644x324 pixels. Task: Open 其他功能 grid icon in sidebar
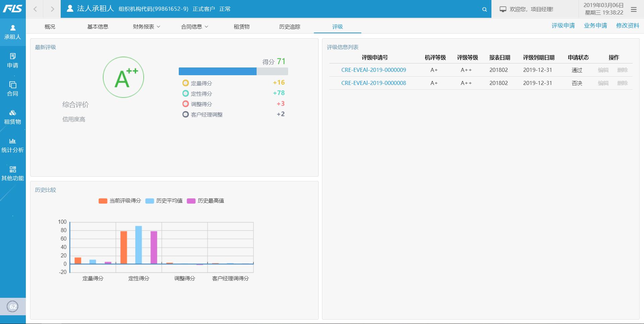[13, 170]
